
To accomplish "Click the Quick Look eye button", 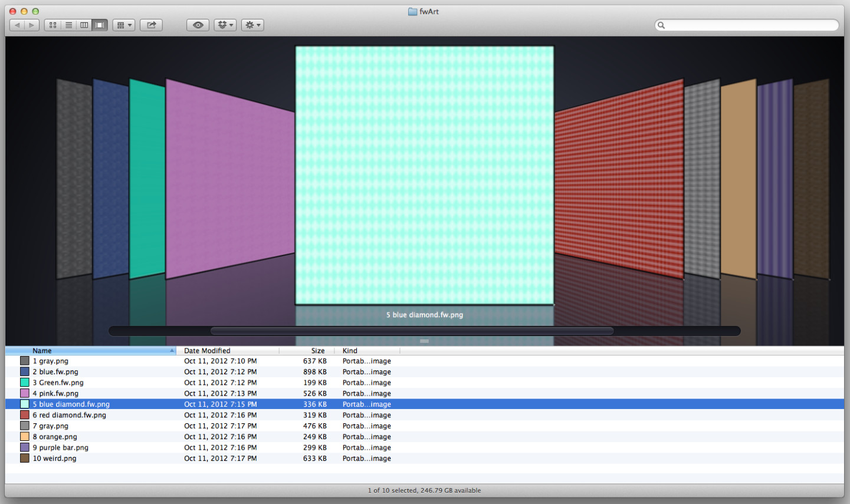I will click(198, 25).
